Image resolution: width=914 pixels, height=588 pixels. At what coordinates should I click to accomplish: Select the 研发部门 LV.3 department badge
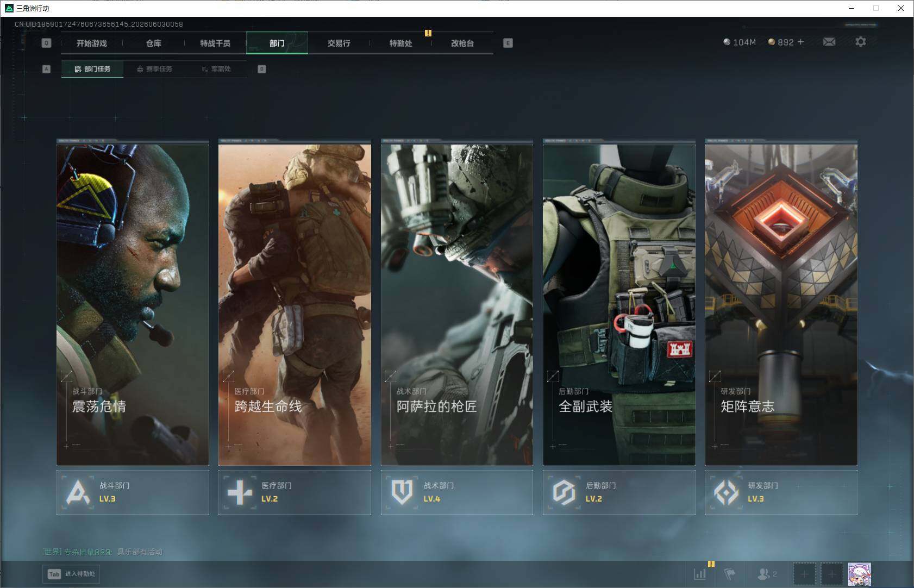781,492
